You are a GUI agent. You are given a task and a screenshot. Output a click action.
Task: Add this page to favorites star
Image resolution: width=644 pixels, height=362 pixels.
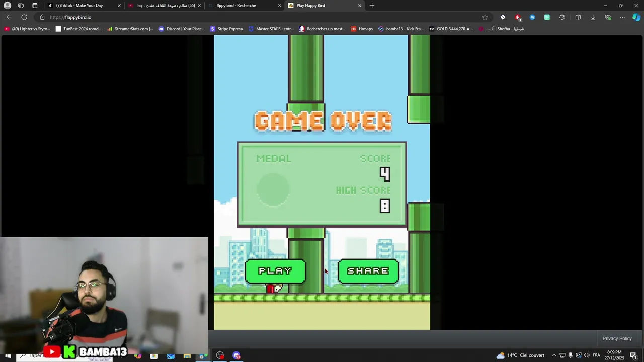coord(485,17)
